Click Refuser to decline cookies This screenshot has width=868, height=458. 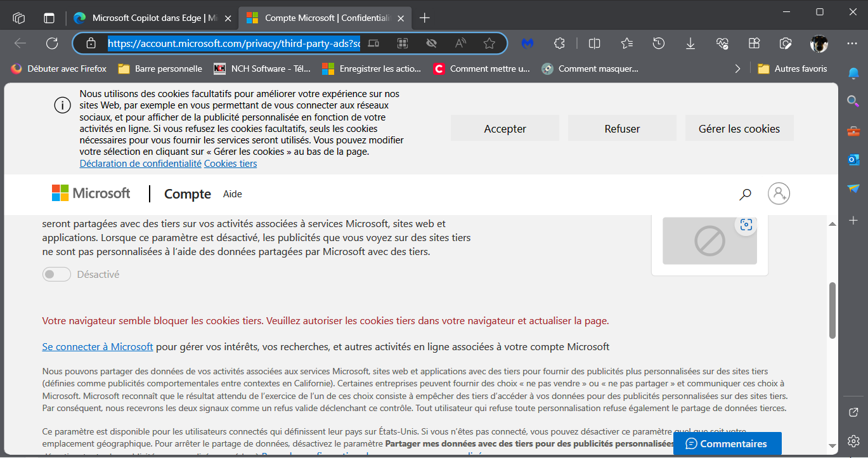tap(622, 128)
